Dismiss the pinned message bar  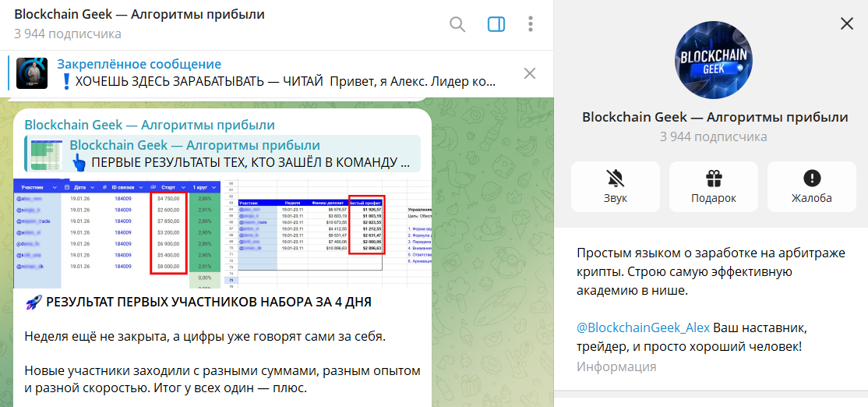point(529,74)
